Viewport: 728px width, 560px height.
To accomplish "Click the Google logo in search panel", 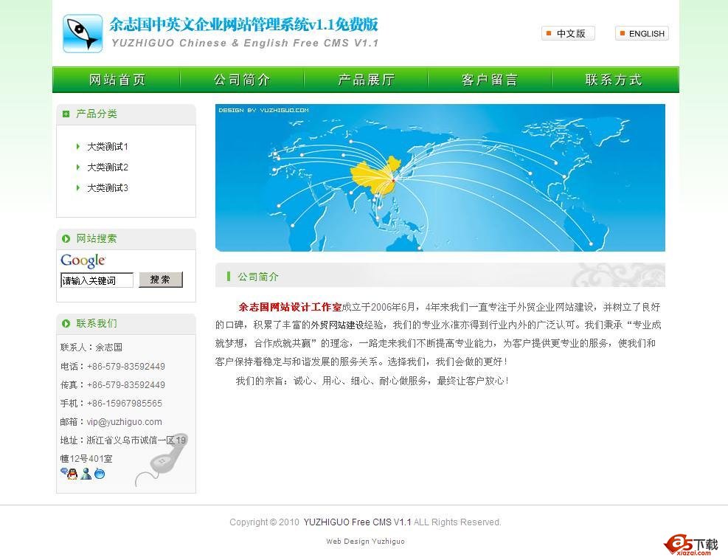I will 83,260.
